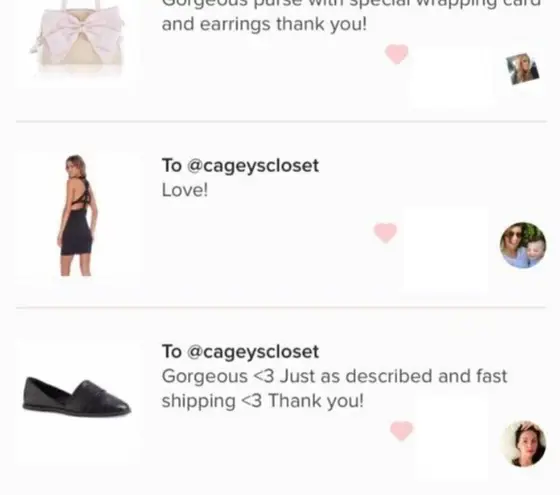Select the "shipping <3 Thank you!" line
Viewport: 560px width, 495px height.
click(262, 401)
